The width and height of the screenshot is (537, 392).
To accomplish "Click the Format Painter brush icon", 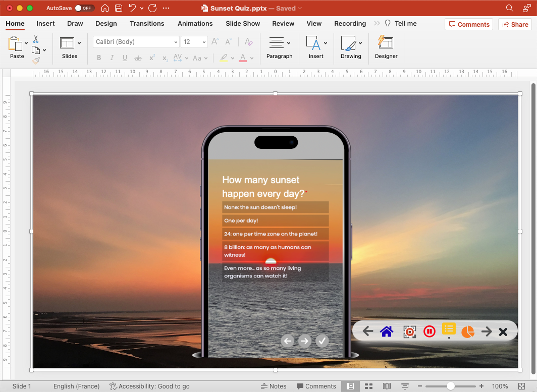I will (x=36, y=61).
